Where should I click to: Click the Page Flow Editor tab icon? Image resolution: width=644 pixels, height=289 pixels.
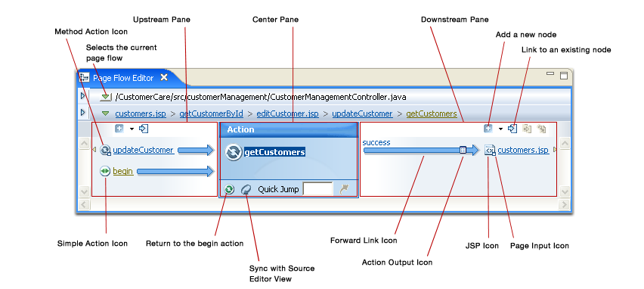[84, 77]
